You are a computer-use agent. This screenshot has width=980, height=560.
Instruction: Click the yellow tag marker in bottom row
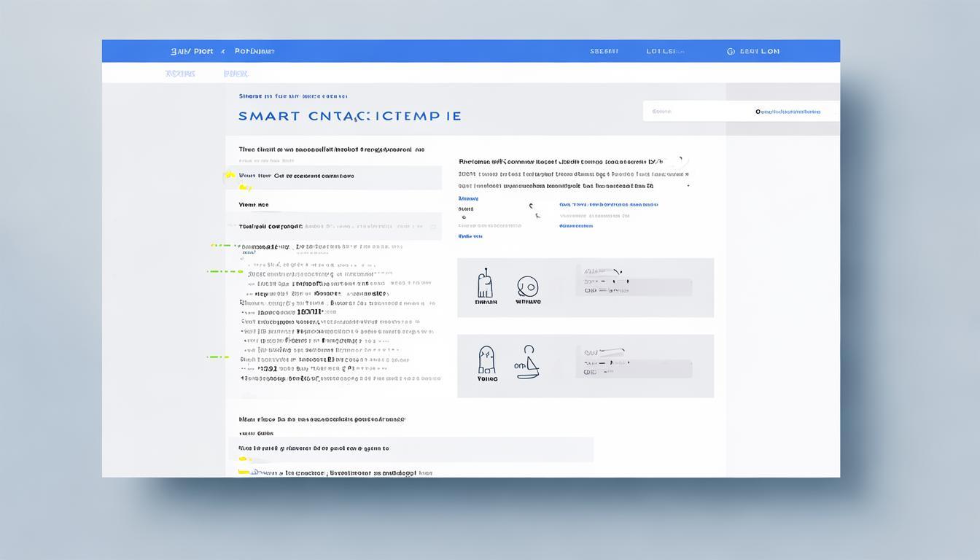pyautogui.click(x=244, y=472)
